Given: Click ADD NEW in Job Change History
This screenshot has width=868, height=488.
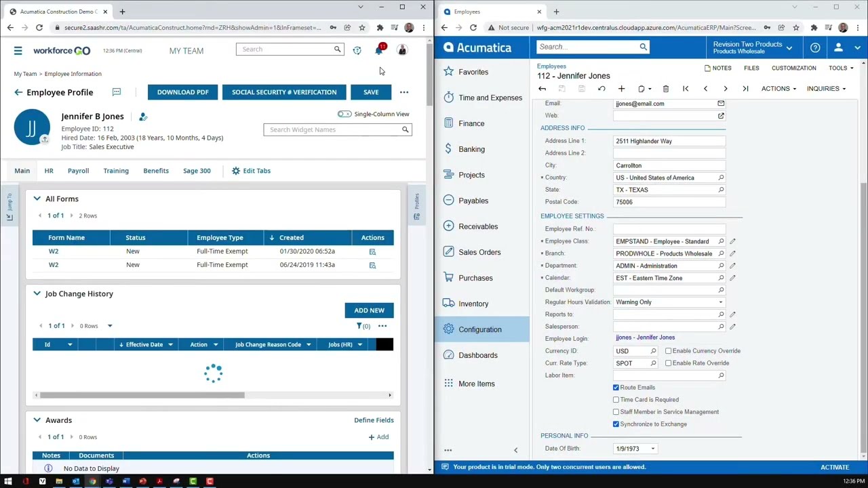Looking at the screenshot, I should pyautogui.click(x=369, y=310).
